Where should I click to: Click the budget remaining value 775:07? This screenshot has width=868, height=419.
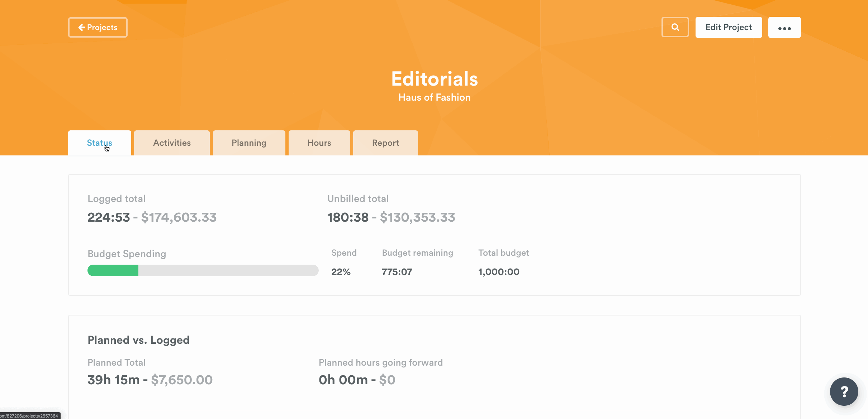(x=397, y=272)
